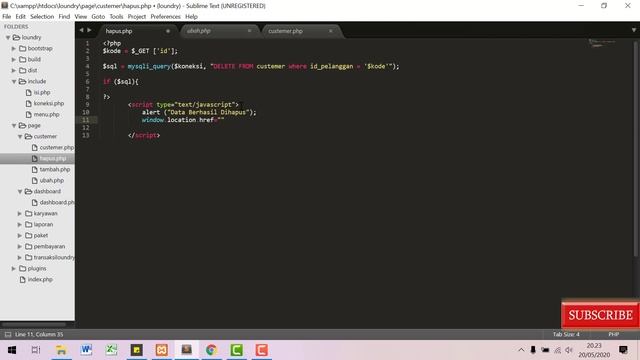The width and height of the screenshot is (640, 360).
Task: Change Tab Size: 4 setting
Action: point(566,334)
